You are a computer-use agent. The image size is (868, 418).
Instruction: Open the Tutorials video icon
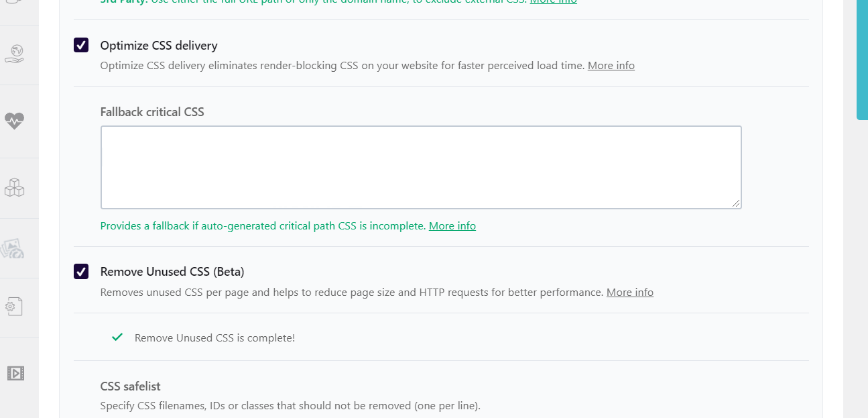pyautogui.click(x=15, y=373)
